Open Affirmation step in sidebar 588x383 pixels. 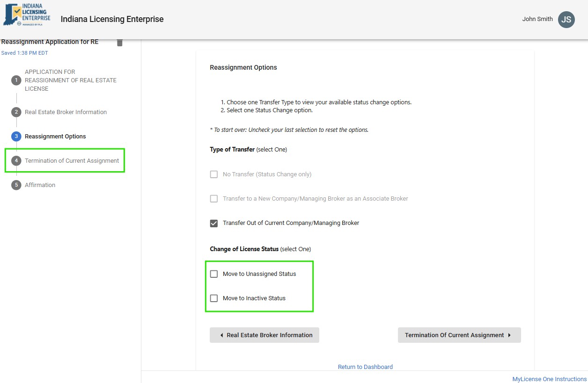coord(40,185)
